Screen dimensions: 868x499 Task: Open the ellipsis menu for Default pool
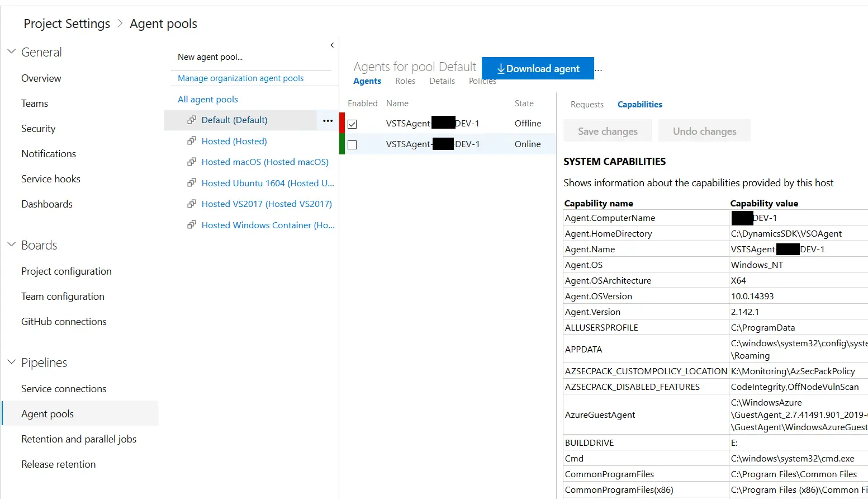click(328, 120)
